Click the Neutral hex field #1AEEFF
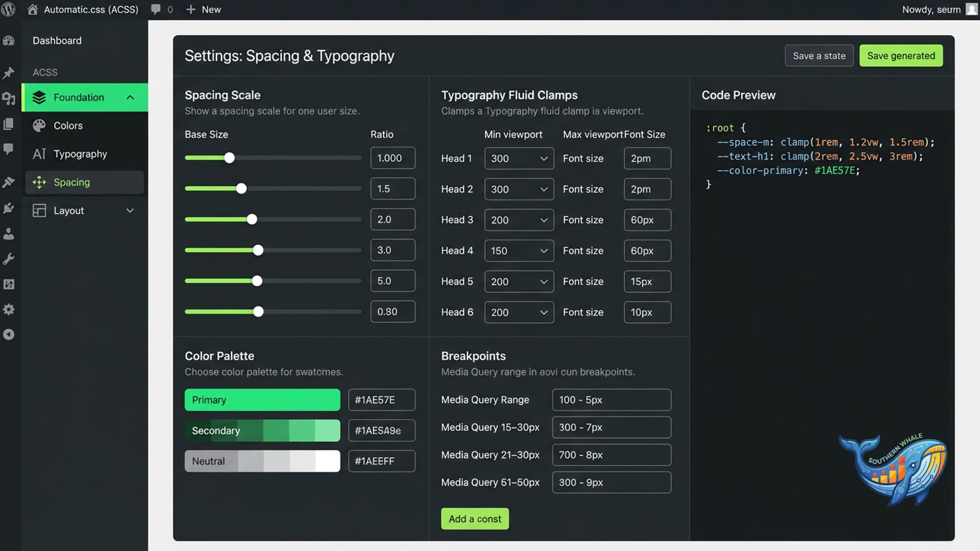980x551 pixels. pyautogui.click(x=382, y=461)
